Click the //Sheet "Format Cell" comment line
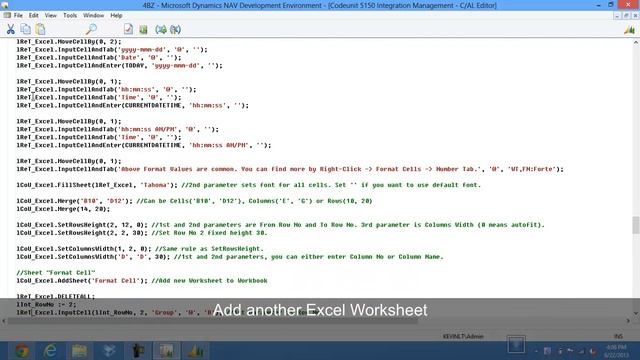The height and width of the screenshot is (360, 640). coord(56,273)
